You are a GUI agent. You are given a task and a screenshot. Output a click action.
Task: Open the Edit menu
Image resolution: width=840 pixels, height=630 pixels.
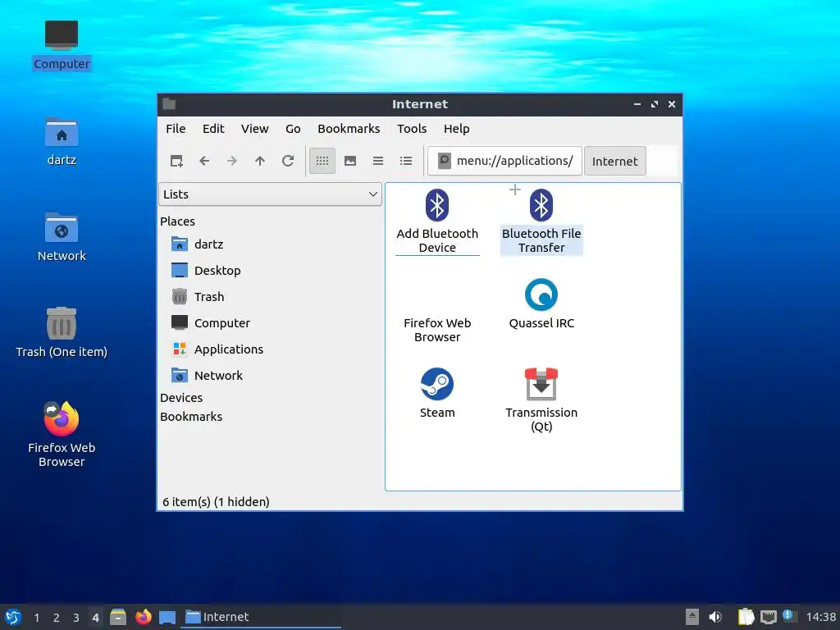pos(213,129)
